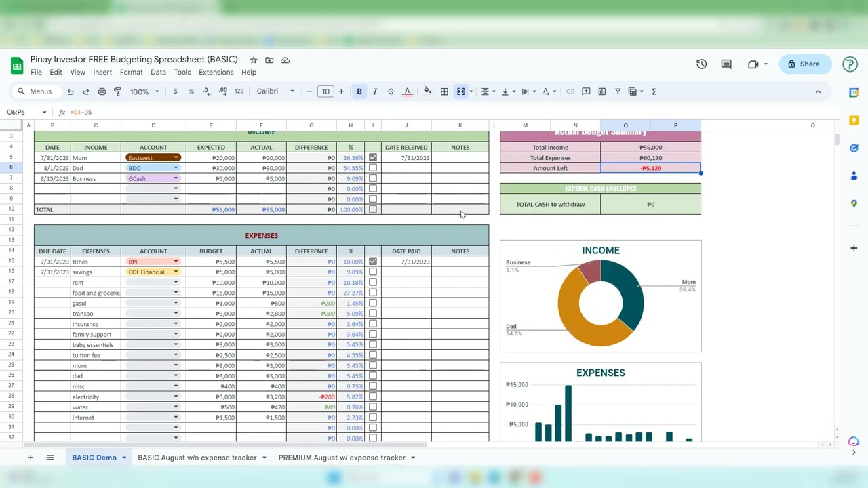The image size is (868, 488).
Task: Decrease decimal places icon
Action: tap(207, 91)
